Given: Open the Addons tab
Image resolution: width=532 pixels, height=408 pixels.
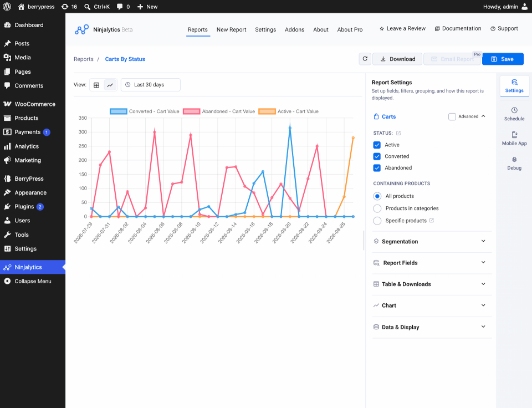Looking at the screenshot, I should pyautogui.click(x=294, y=29).
